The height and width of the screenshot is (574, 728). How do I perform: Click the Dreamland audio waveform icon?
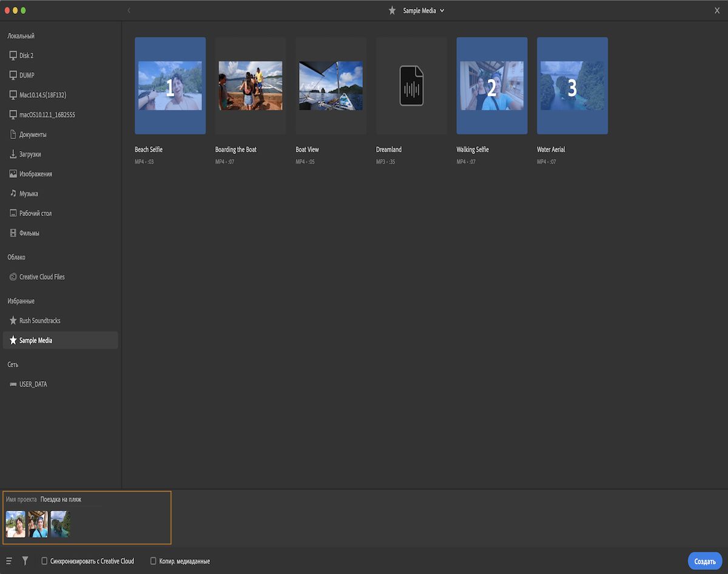(411, 86)
